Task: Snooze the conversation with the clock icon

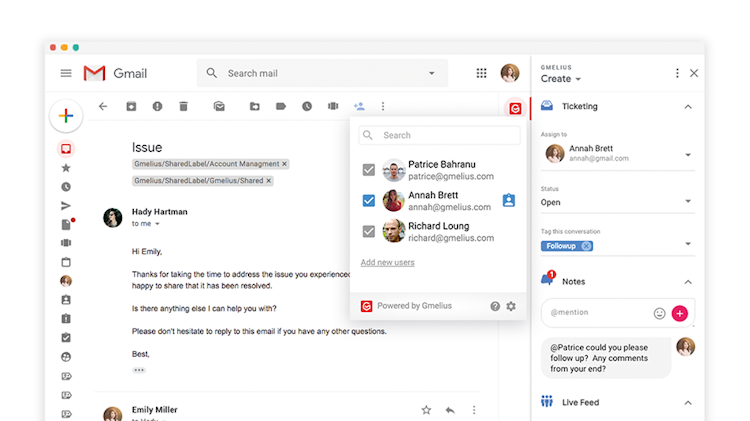Action: point(307,106)
